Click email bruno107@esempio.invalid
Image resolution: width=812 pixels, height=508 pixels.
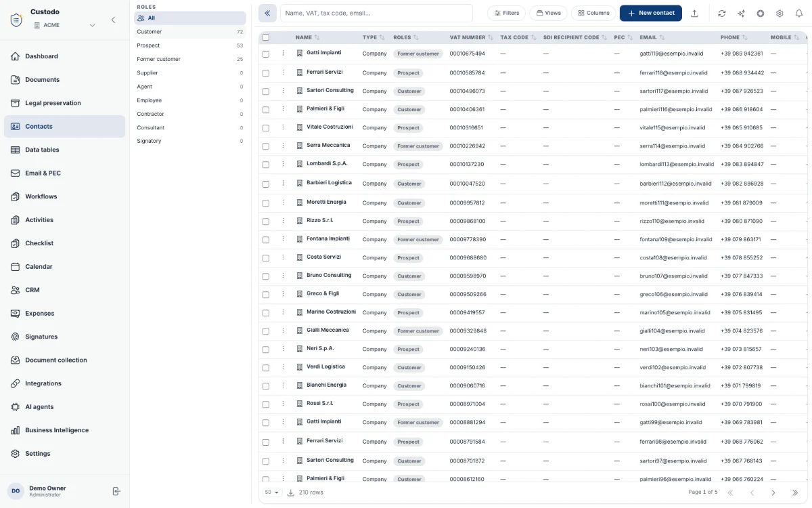673,276
